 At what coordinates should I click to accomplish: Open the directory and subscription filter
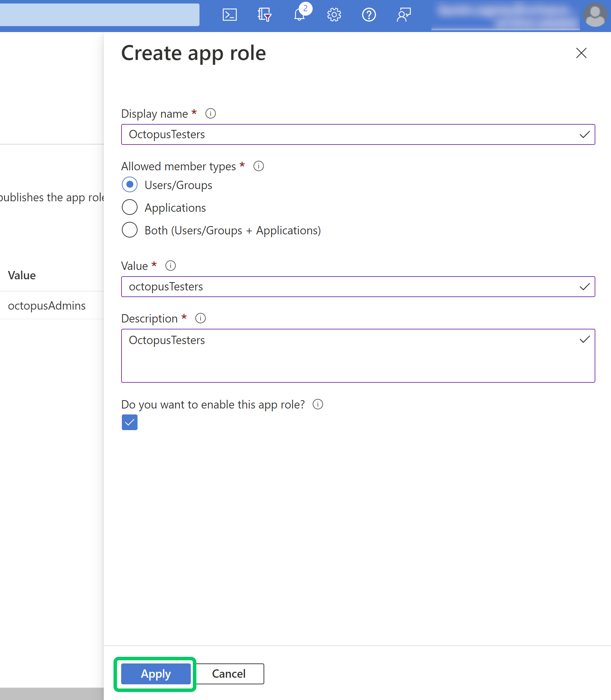tap(264, 15)
